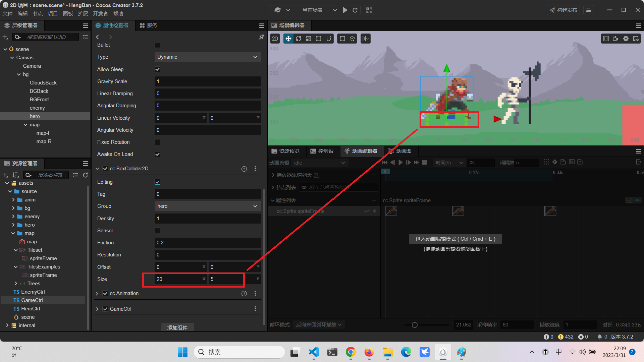Screen dimensions: 644x362
Task: Select the rotate transform tool
Action: [299, 39]
